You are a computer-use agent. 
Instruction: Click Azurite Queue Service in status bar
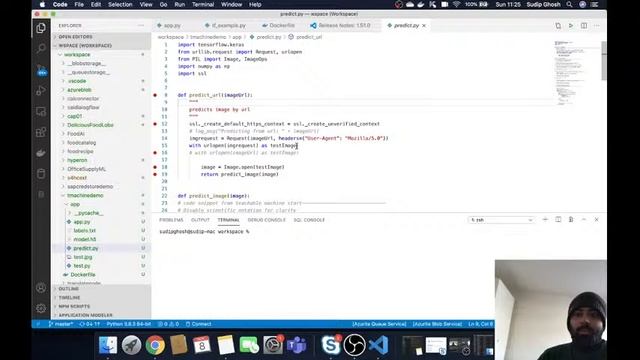pyautogui.click(x=379, y=324)
